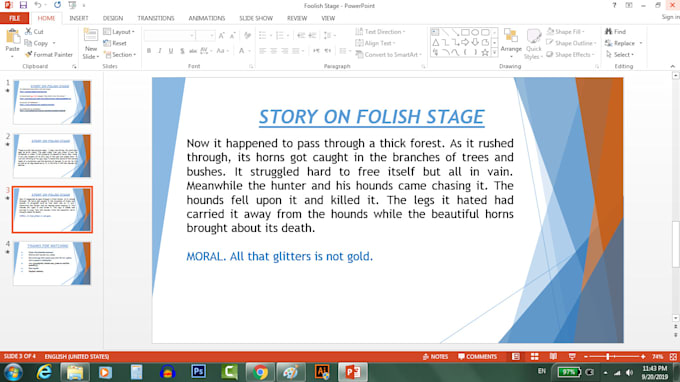The width and height of the screenshot is (680, 382).
Task: Expand the shapes gallery More arrow
Action: [494, 52]
